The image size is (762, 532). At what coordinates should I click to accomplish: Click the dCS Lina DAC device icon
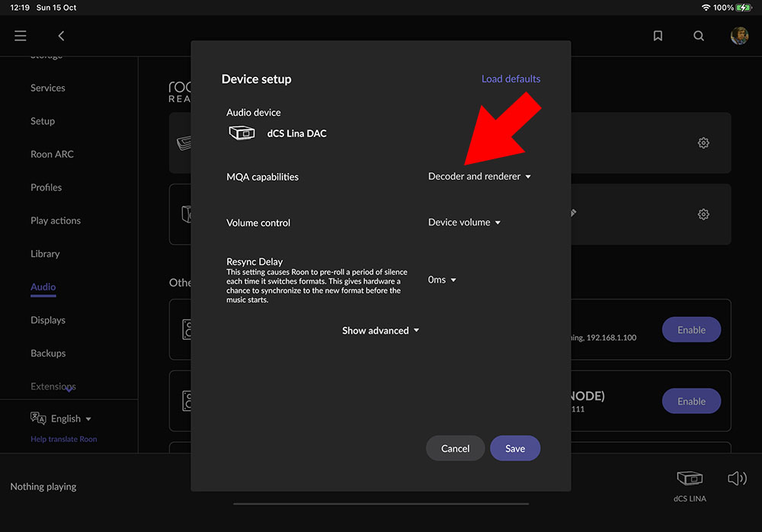point(242,133)
